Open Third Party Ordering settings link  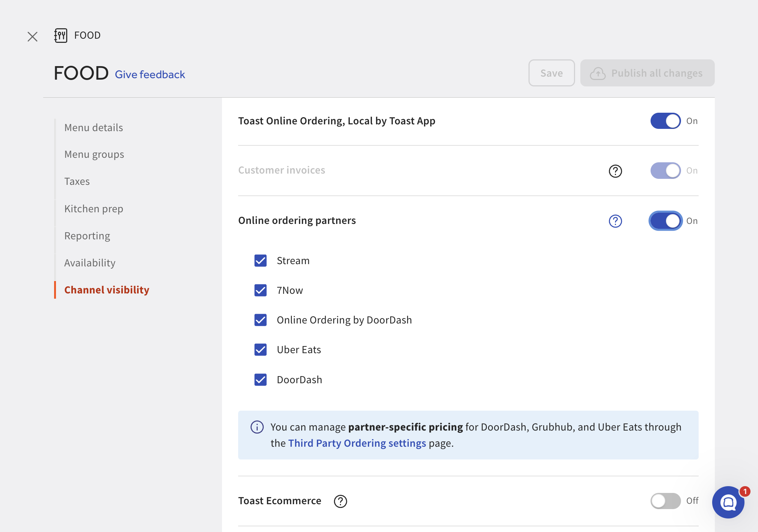click(x=357, y=443)
